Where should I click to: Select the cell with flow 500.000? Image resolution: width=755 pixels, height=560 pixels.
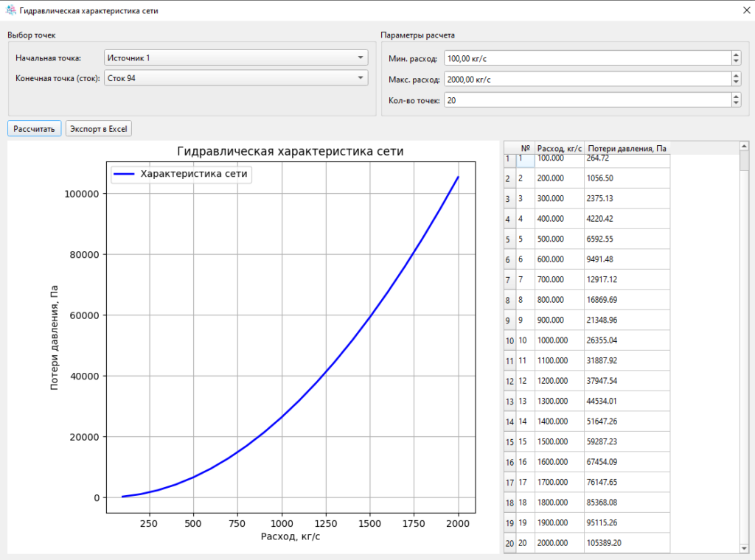pos(560,239)
